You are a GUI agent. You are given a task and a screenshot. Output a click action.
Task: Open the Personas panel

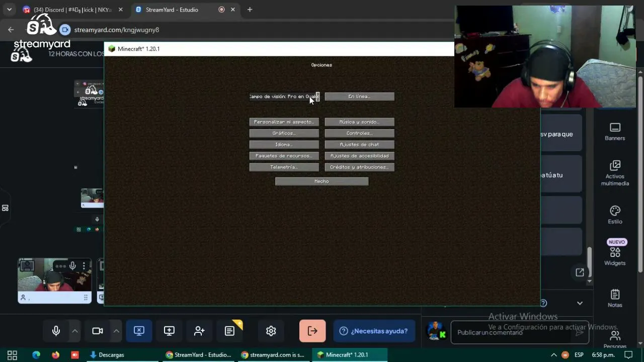615,340
